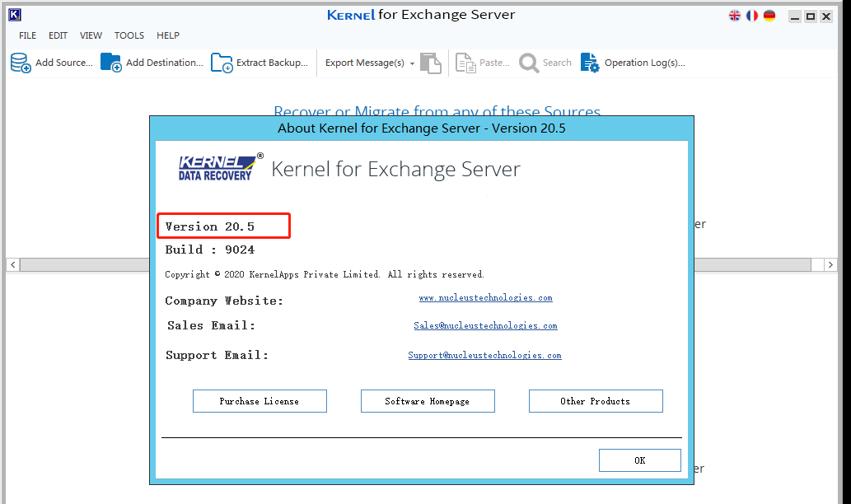
Task: Click the Add Source... toolbar label
Action: 64,63
